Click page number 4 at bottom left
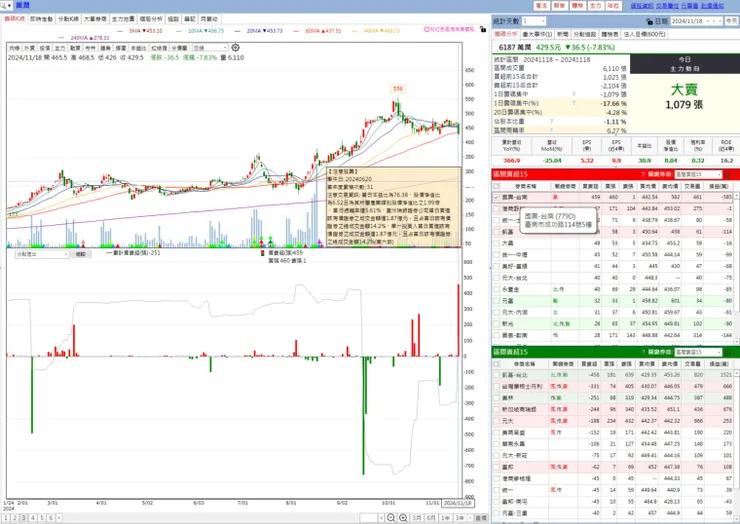Image resolution: width=740 pixels, height=524 pixels. 33,518
